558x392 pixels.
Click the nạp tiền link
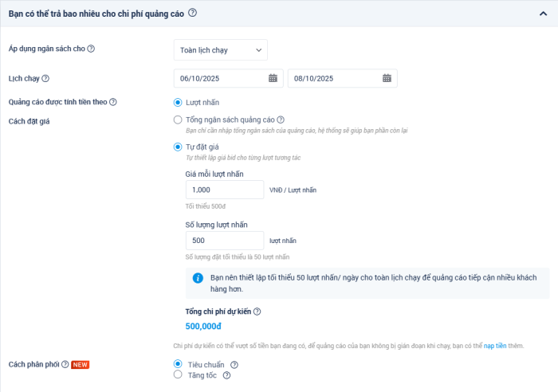495,346
